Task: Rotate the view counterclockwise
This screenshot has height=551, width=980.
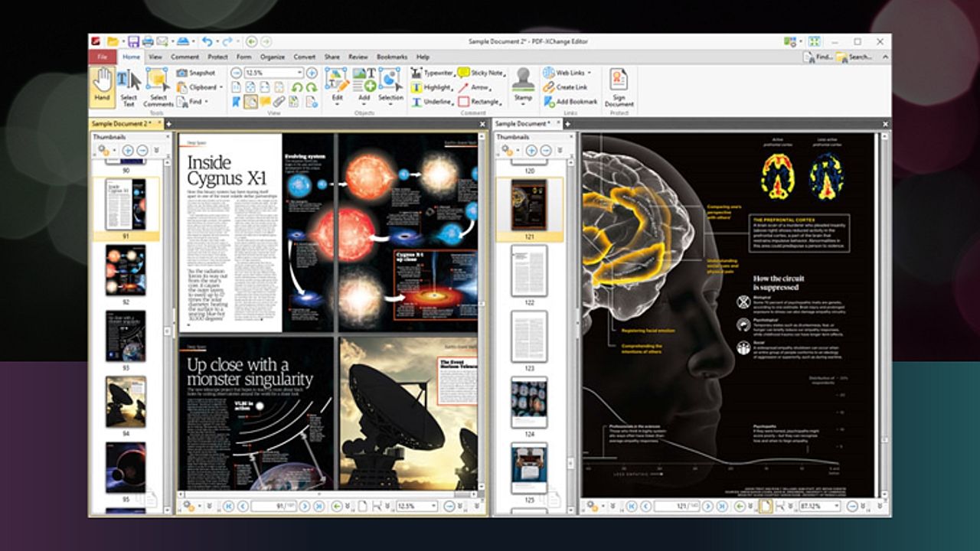Action: click(x=297, y=87)
